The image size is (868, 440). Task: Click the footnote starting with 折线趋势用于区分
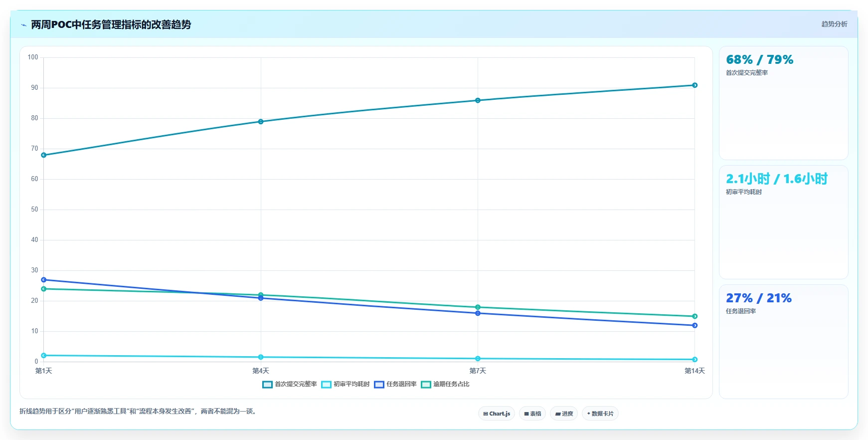(x=139, y=412)
